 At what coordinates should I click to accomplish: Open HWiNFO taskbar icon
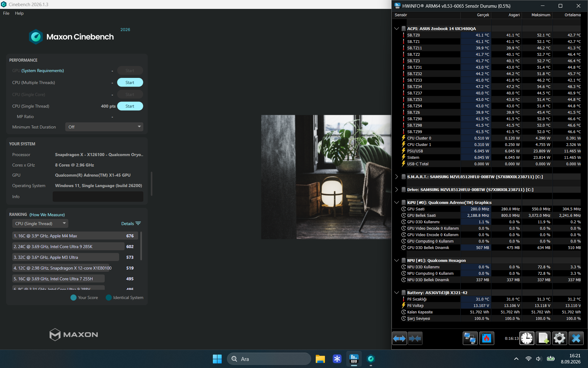[354, 359]
